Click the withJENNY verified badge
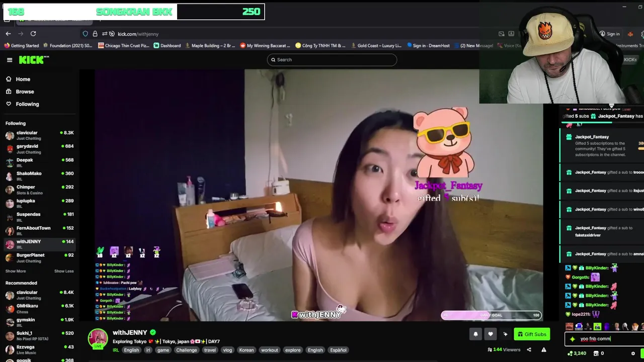Screen dimensions: 644x362 [x=153, y=332]
